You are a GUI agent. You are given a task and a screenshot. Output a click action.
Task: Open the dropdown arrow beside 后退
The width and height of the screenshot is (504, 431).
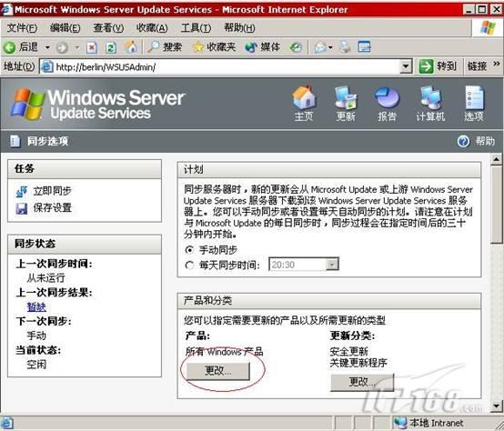(47, 47)
